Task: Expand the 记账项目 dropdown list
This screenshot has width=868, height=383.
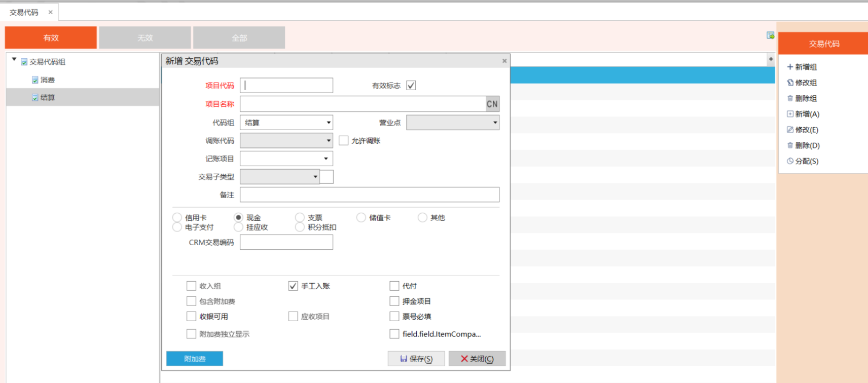Action: pyautogui.click(x=325, y=159)
